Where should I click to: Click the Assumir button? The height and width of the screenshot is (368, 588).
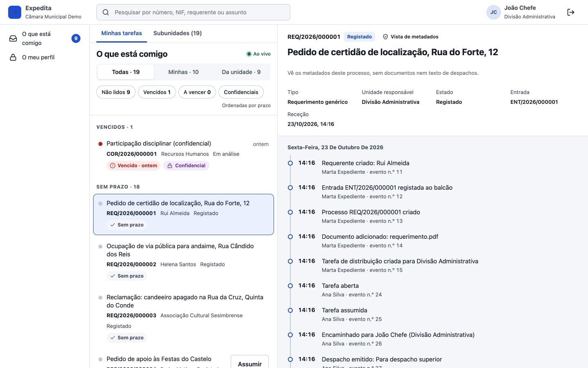click(x=249, y=364)
